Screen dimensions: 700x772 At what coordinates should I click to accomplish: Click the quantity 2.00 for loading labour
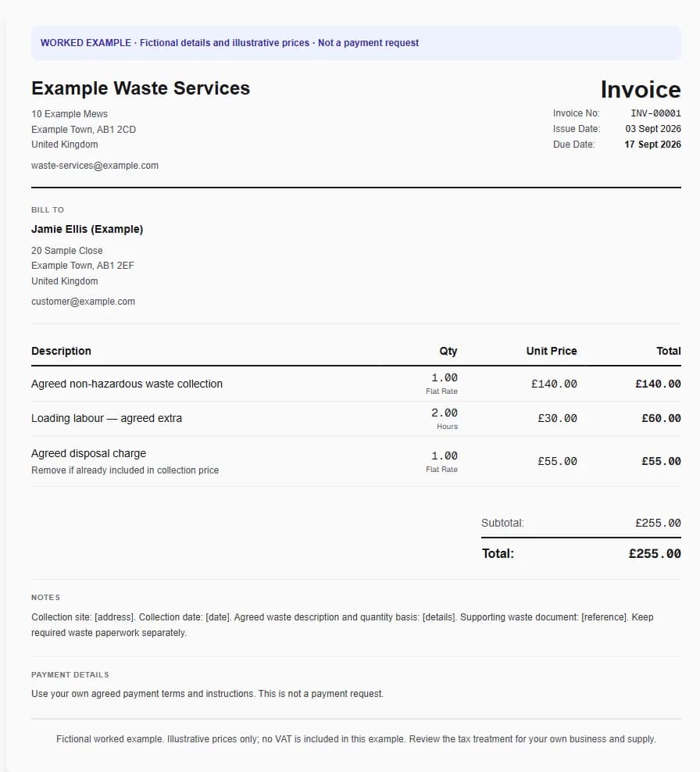pyautogui.click(x=445, y=413)
